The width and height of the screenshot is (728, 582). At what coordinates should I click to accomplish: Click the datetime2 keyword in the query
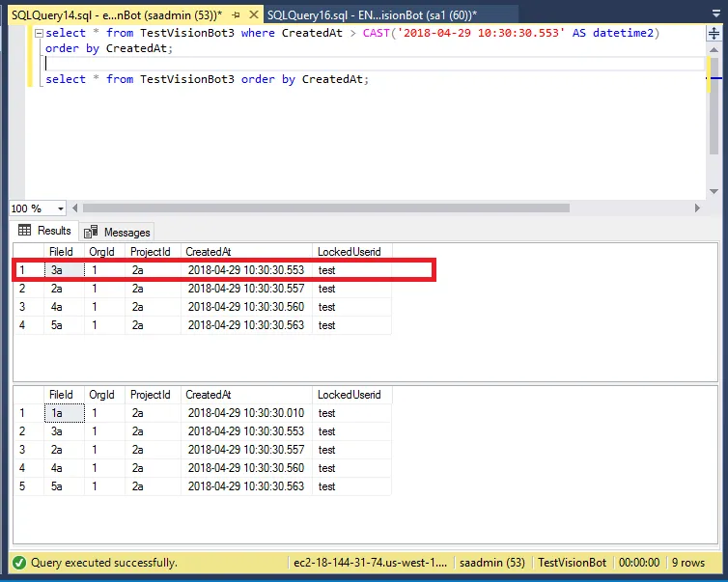coord(623,33)
